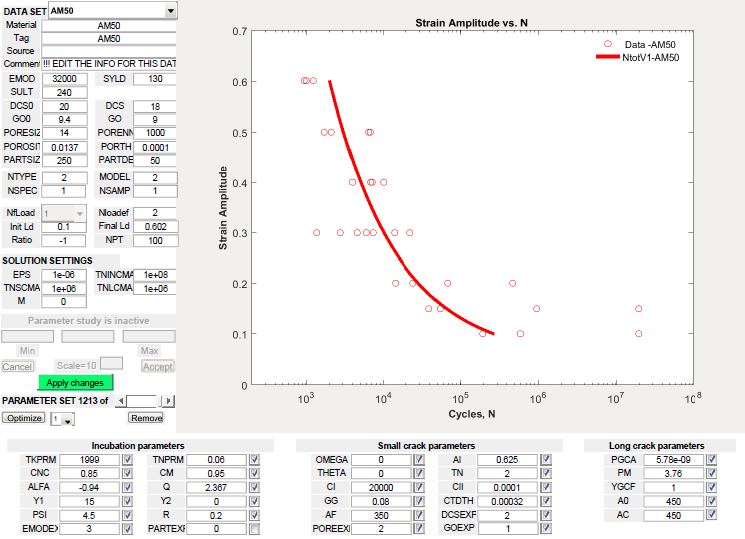This screenshot has height=539, width=745.
Task: Click the parameter set slider track
Action: click(x=145, y=401)
